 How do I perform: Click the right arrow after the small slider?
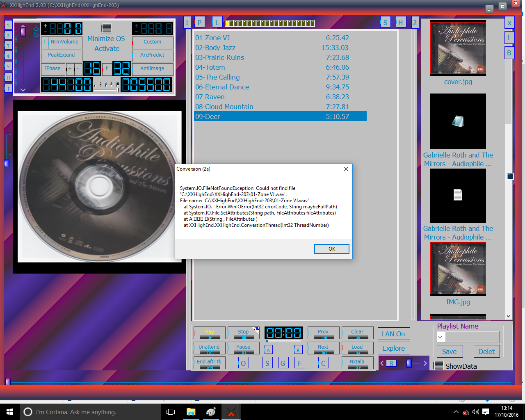pos(425,363)
